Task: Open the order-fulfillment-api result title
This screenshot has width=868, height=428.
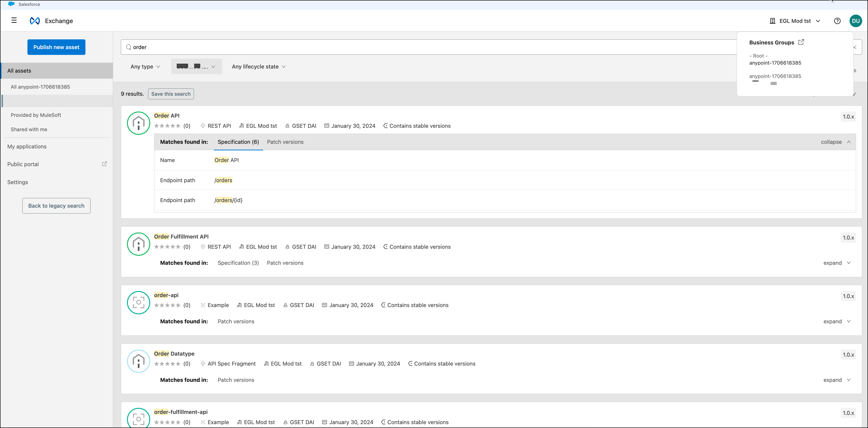Action: click(x=181, y=412)
